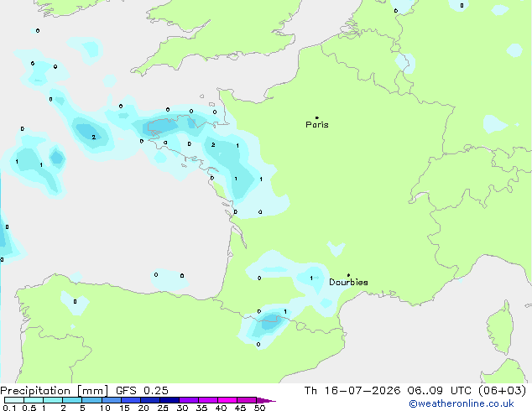Pick the 5–10 mm legend swatch

tap(92, 400)
